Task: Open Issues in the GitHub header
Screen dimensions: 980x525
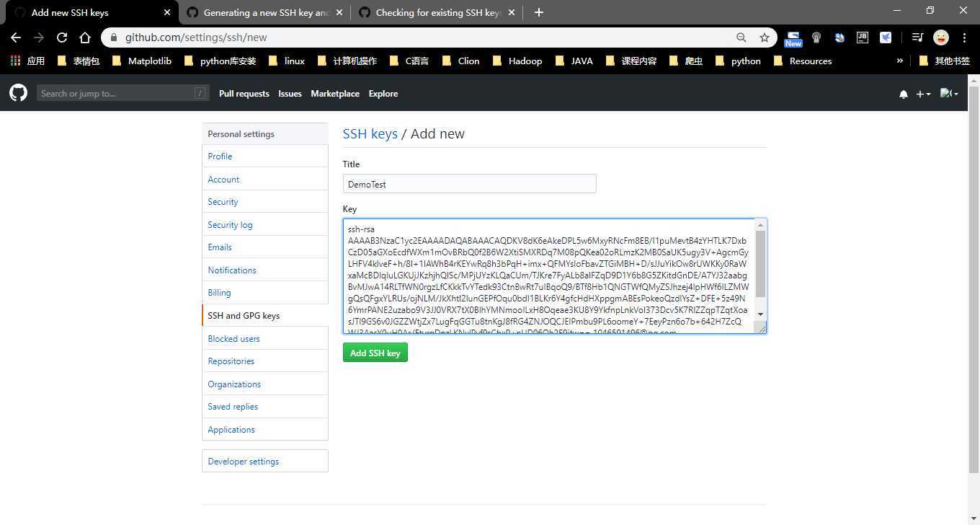Action: tap(290, 94)
